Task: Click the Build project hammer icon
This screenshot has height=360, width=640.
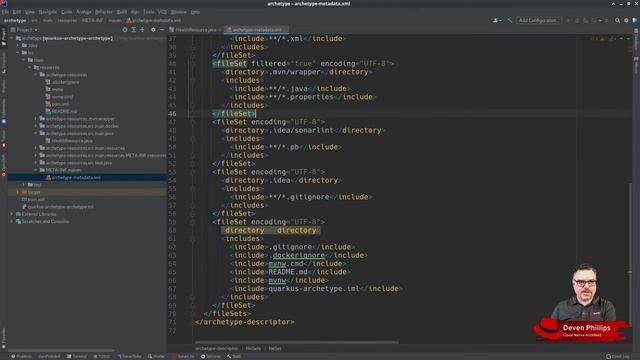Action: pos(509,20)
